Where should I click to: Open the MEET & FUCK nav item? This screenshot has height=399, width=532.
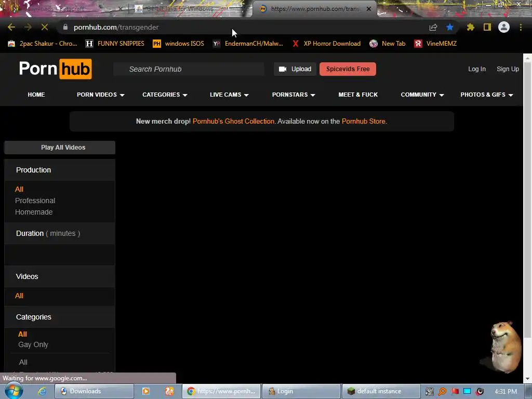coord(358,95)
